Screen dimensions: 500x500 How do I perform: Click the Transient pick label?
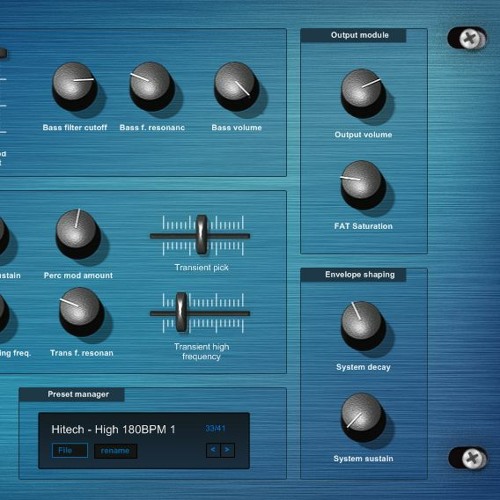[201, 267]
